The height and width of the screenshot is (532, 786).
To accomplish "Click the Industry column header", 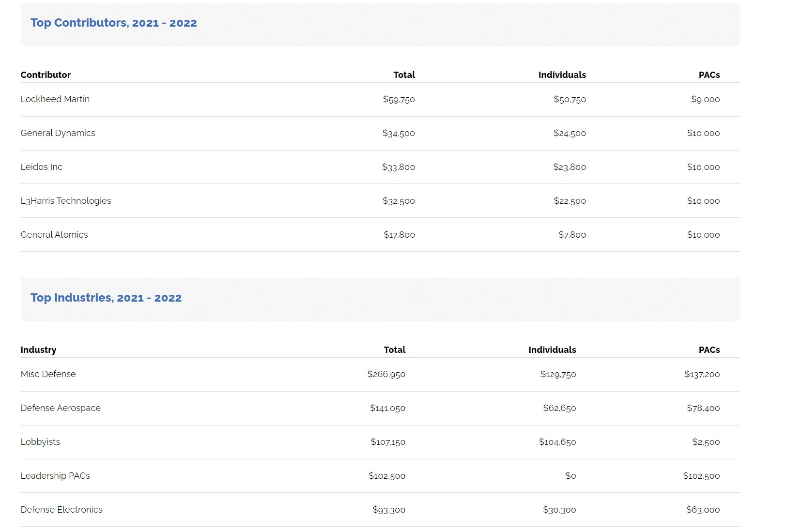I will [38, 350].
